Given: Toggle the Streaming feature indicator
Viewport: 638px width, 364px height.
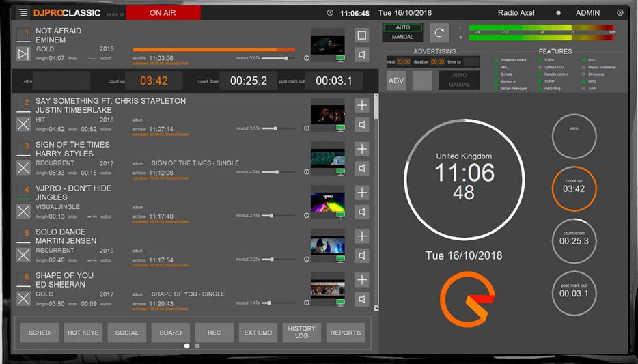Looking at the screenshot, I should pyautogui.click(x=583, y=74).
